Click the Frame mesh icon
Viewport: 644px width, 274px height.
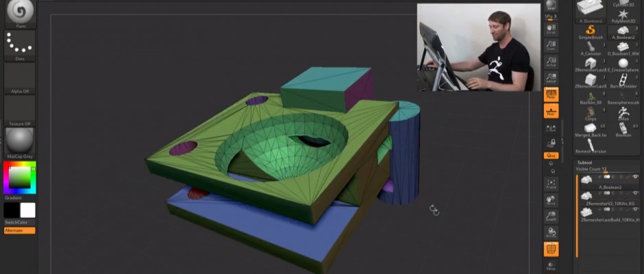tap(551, 184)
